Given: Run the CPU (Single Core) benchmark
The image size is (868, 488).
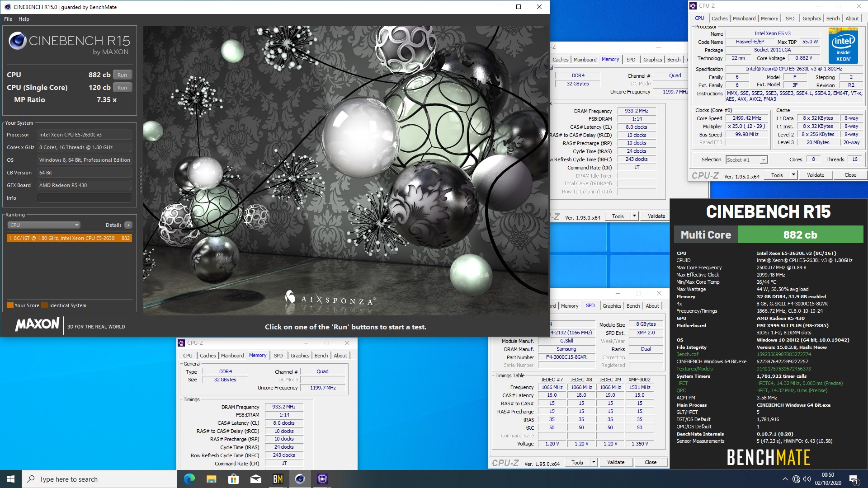Looking at the screenshot, I should [x=122, y=88].
